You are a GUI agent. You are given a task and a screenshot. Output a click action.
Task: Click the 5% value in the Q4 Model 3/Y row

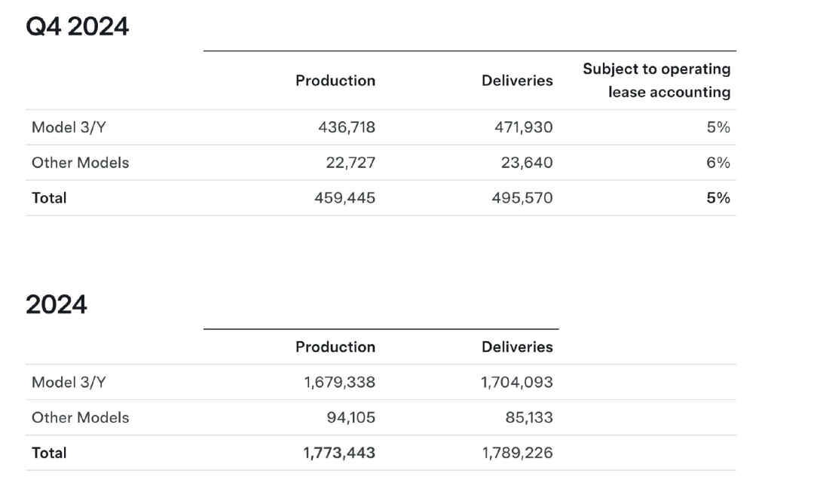pyautogui.click(x=718, y=127)
